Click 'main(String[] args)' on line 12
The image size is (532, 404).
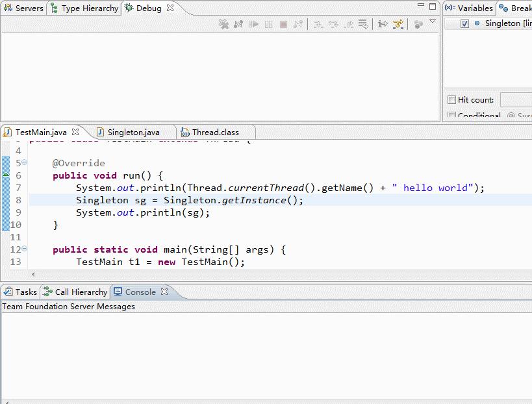point(218,250)
